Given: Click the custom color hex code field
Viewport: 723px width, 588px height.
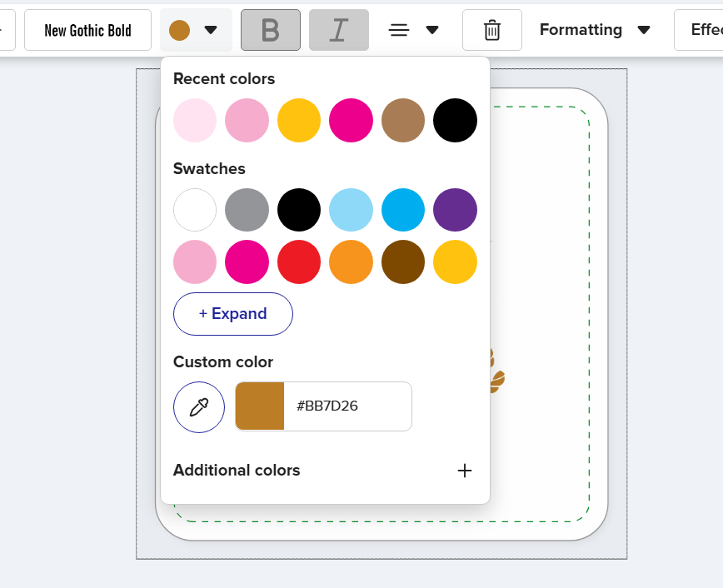Looking at the screenshot, I should [x=347, y=406].
